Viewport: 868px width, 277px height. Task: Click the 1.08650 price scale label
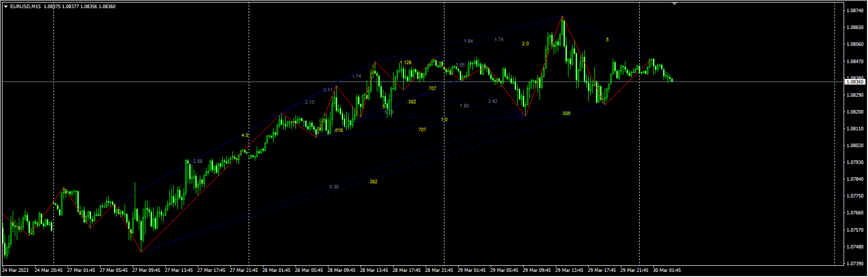coord(856,27)
